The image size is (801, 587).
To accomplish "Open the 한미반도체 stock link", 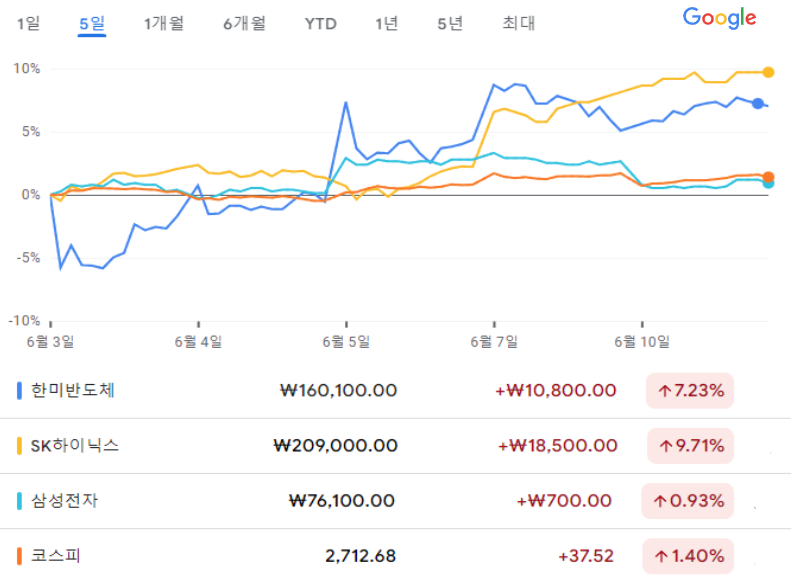I will pos(74,390).
